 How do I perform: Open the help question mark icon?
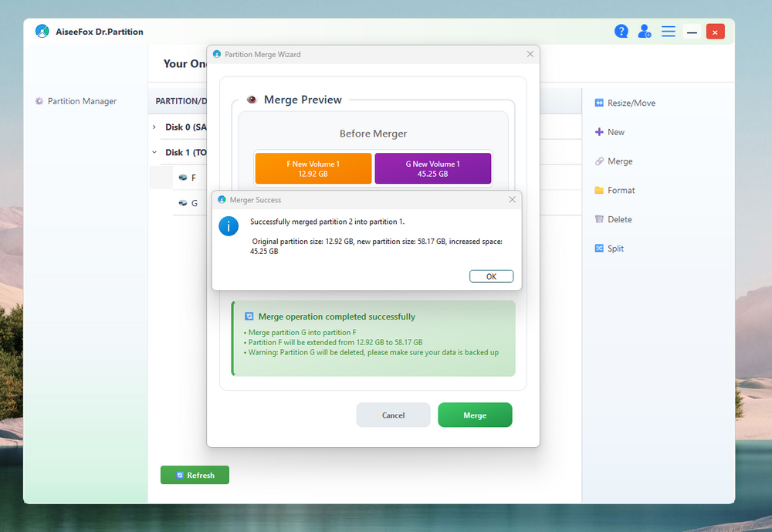tap(621, 32)
